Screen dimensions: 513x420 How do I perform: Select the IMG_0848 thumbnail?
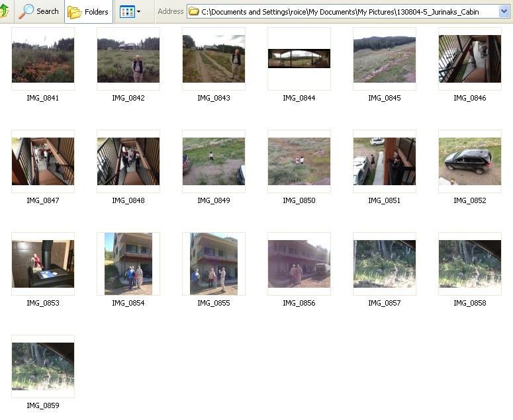128,161
